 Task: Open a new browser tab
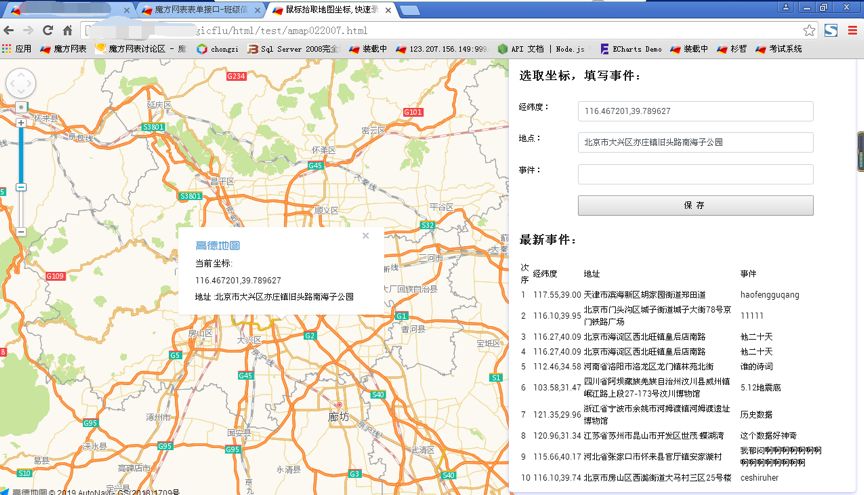click(x=409, y=10)
